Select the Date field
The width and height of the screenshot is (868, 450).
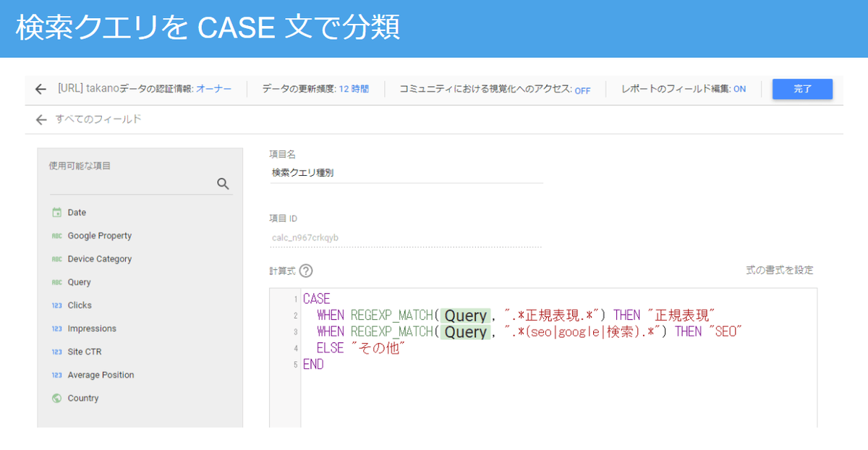(77, 213)
